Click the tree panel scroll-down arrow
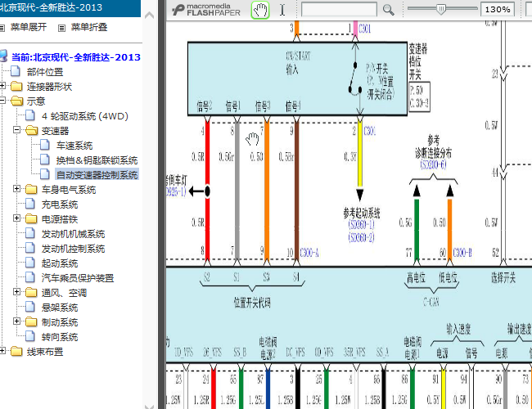The width and height of the screenshot is (532, 409). pos(149,406)
